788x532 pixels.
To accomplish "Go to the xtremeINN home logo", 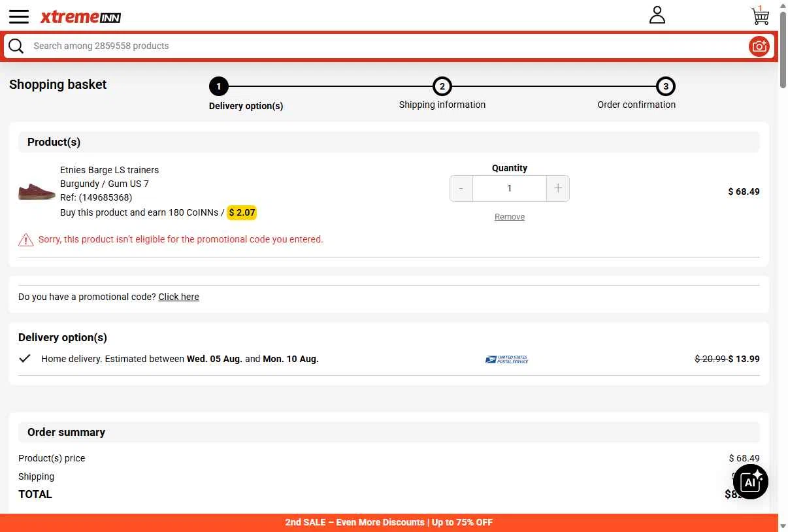I will tap(80, 17).
